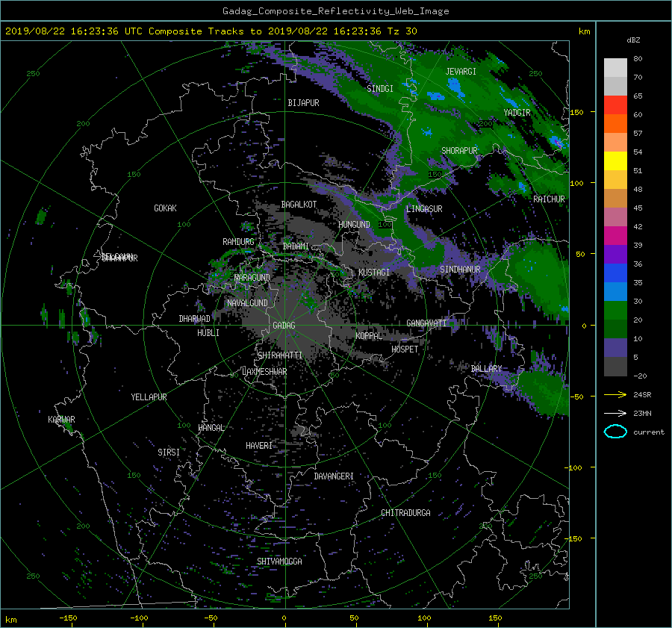Click the dBZ legend heading
The height and width of the screenshot is (628, 672).
tap(633, 40)
